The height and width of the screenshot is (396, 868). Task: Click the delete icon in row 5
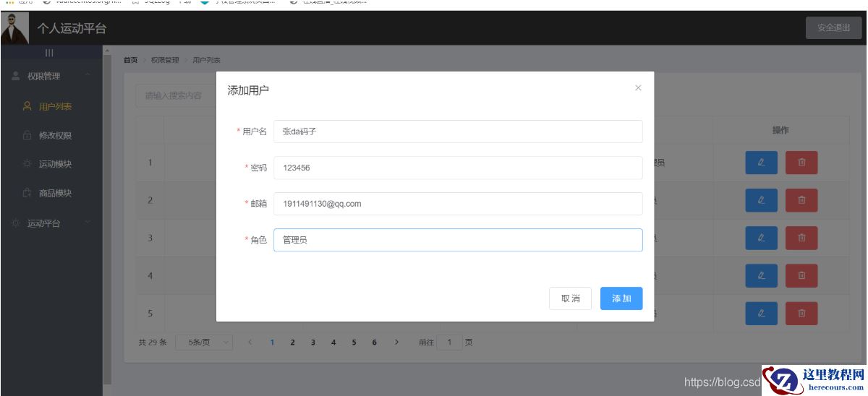point(801,313)
